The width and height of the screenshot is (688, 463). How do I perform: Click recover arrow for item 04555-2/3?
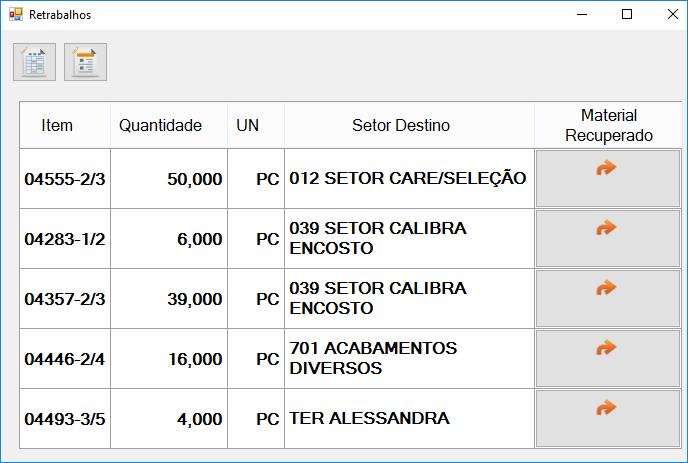608,178
